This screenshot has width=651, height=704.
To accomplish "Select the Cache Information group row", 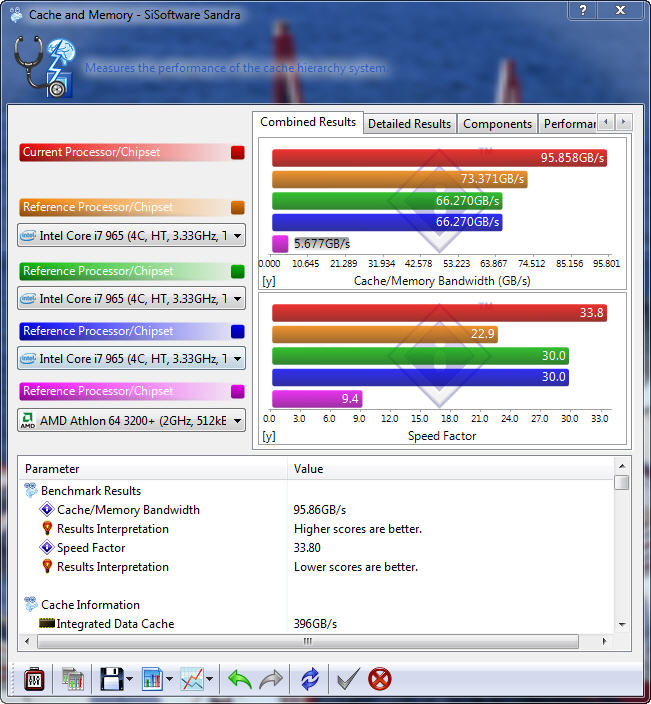I will click(316, 605).
